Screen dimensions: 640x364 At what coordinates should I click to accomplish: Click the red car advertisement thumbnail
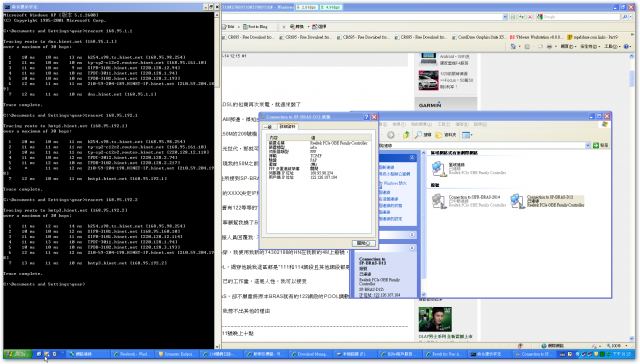point(428,80)
